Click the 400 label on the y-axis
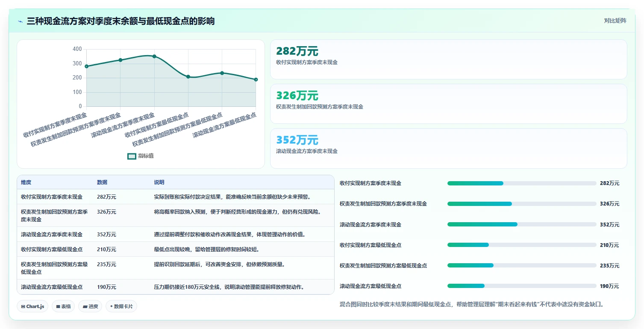Screen dimensions: 644x329 pyautogui.click(x=77, y=49)
